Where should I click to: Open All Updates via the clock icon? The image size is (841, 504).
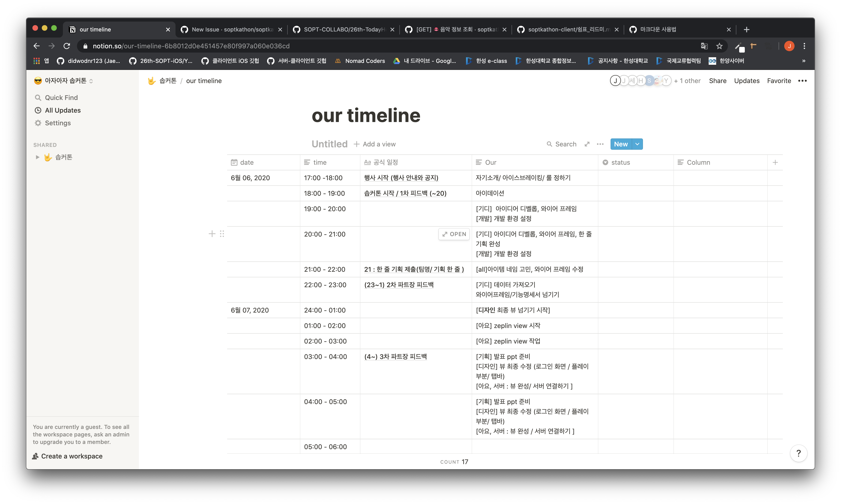(38, 110)
